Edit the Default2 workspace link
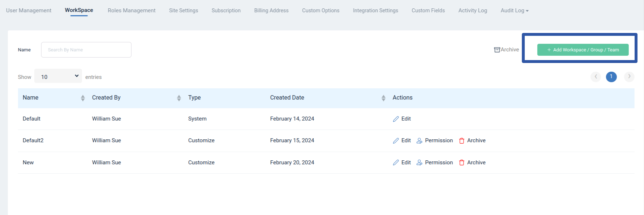Viewport: 644px width, 215px height. [406, 140]
